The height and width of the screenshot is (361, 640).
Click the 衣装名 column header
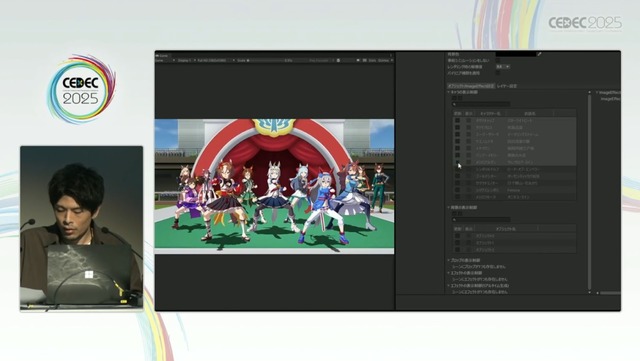point(530,113)
